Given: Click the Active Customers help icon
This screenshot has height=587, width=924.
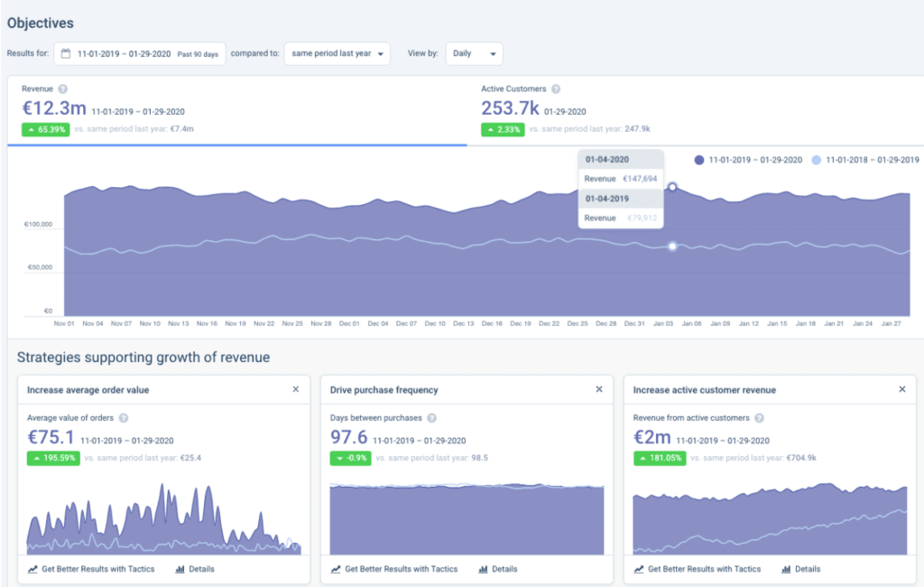Looking at the screenshot, I should (x=556, y=89).
